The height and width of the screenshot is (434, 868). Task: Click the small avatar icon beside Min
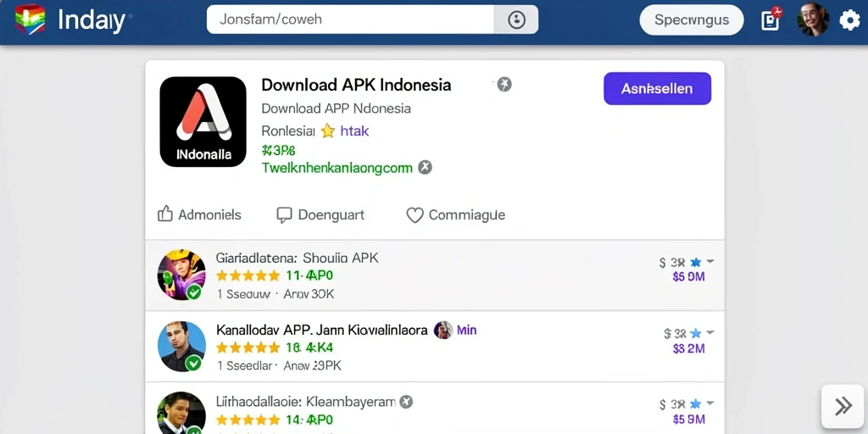[442, 330]
